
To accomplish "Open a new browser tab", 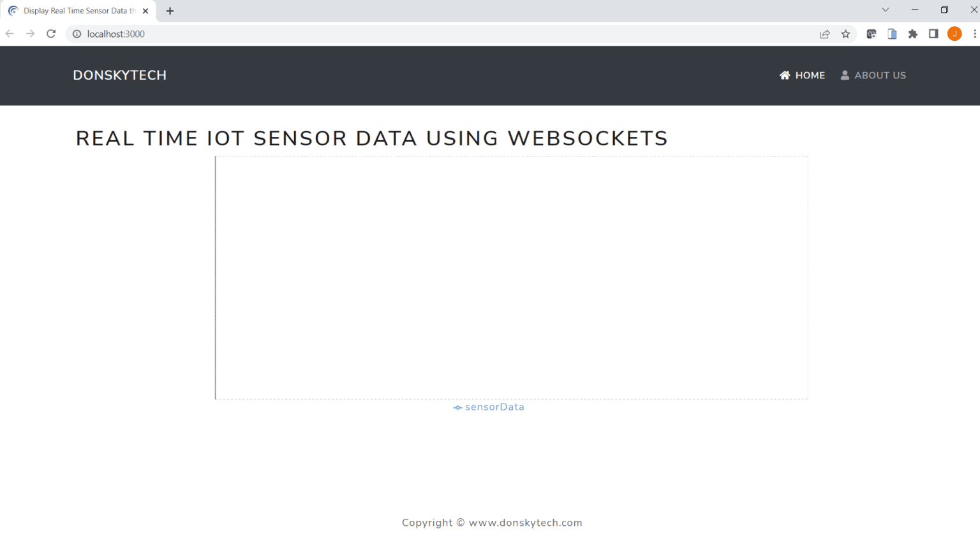I will coord(170,11).
